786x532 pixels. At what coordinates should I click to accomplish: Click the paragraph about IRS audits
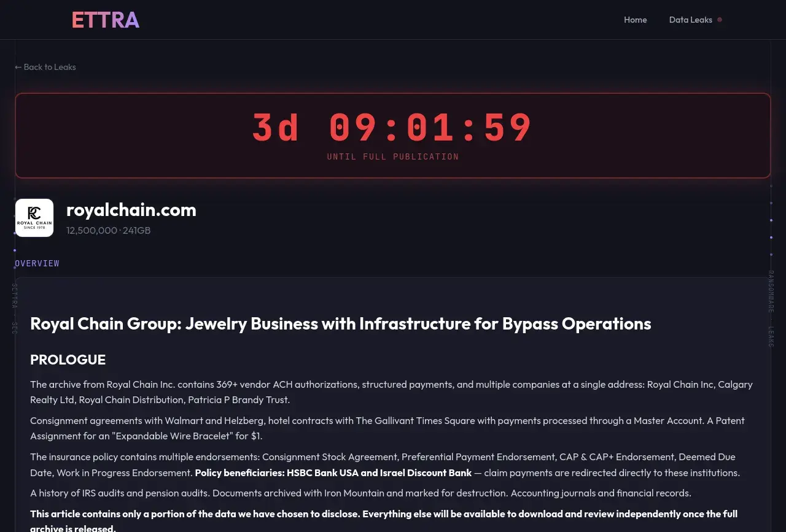(x=360, y=493)
